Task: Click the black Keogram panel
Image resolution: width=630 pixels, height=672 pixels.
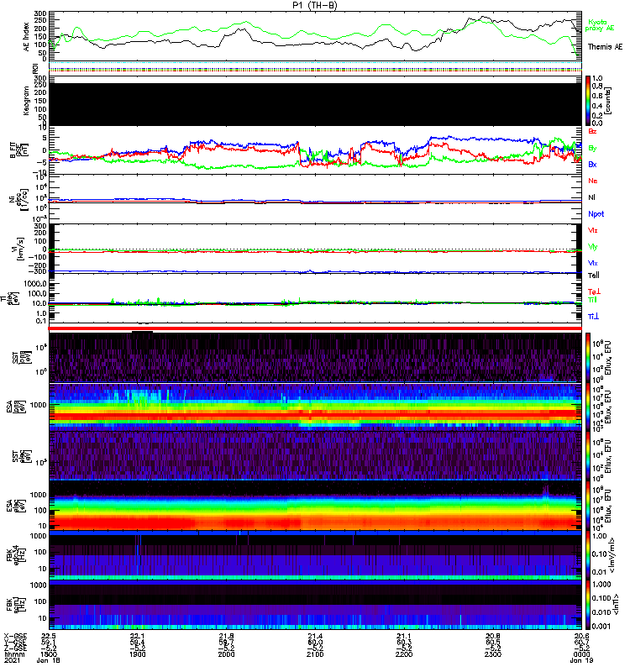Action: (315, 104)
